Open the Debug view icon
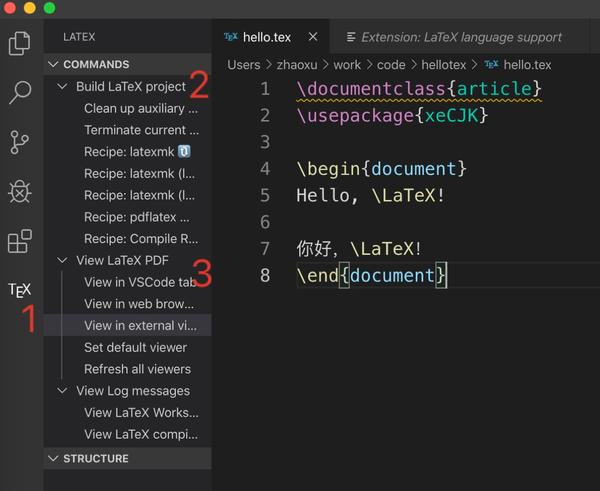The image size is (600, 491). click(x=19, y=191)
